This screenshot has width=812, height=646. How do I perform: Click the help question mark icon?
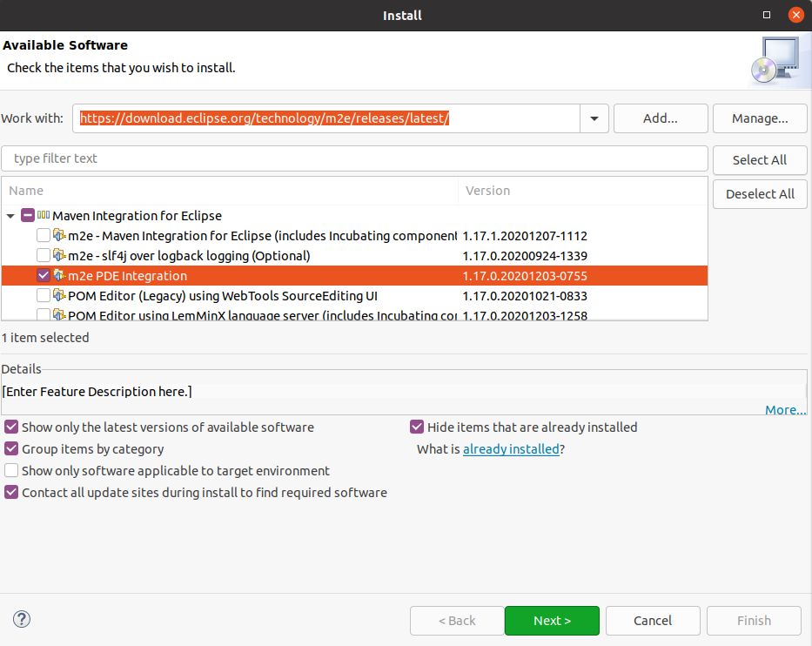click(x=22, y=619)
